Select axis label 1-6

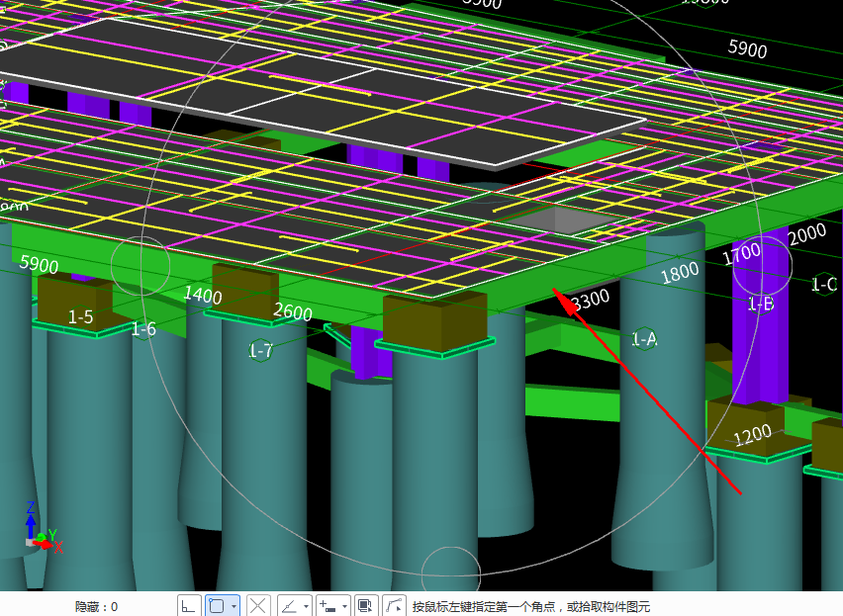(144, 328)
